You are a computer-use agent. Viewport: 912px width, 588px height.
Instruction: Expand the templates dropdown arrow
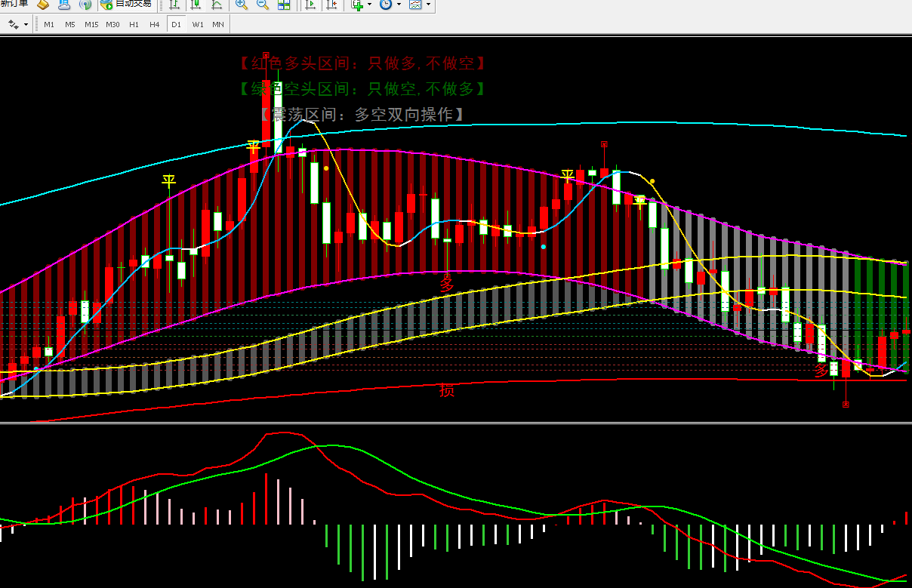click(x=428, y=5)
